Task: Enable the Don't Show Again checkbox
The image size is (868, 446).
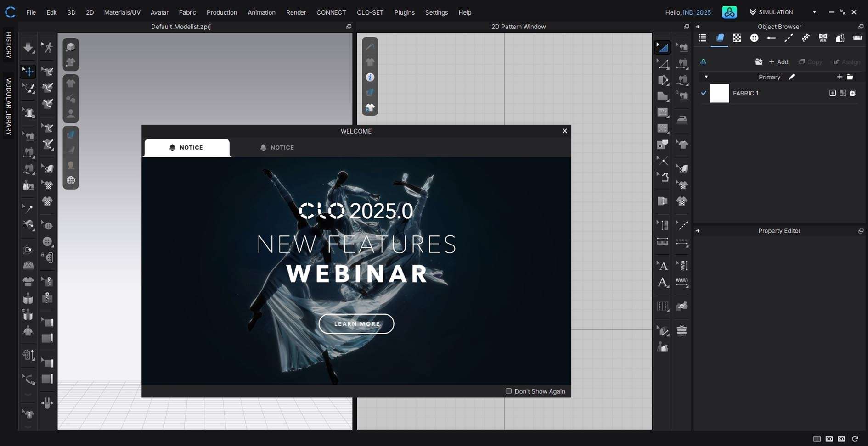Action: point(508,391)
